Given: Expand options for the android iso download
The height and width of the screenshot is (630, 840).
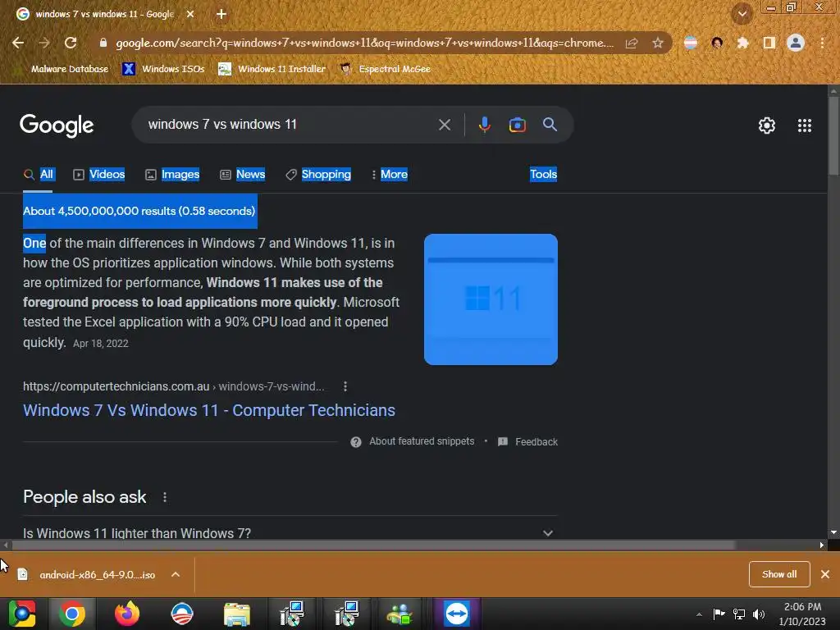Looking at the screenshot, I should click(x=176, y=575).
